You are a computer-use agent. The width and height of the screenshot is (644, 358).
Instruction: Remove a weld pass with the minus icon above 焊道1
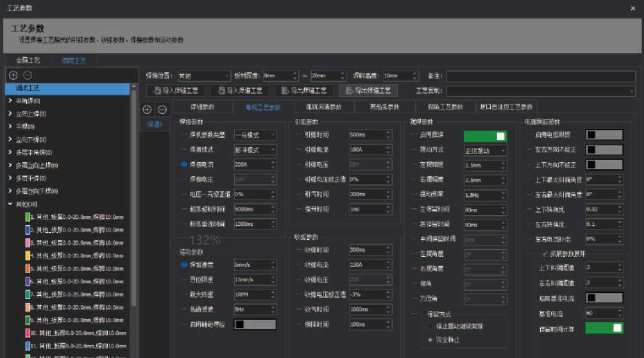[162, 109]
